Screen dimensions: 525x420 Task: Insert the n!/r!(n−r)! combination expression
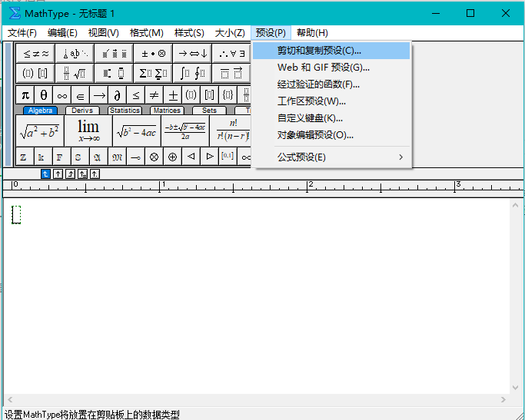(231, 131)
